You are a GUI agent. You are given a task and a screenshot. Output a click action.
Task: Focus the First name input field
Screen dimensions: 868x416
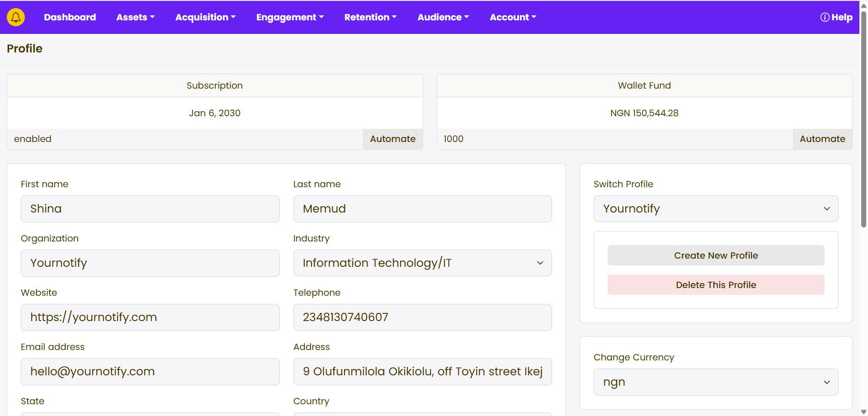coord(150,209)
